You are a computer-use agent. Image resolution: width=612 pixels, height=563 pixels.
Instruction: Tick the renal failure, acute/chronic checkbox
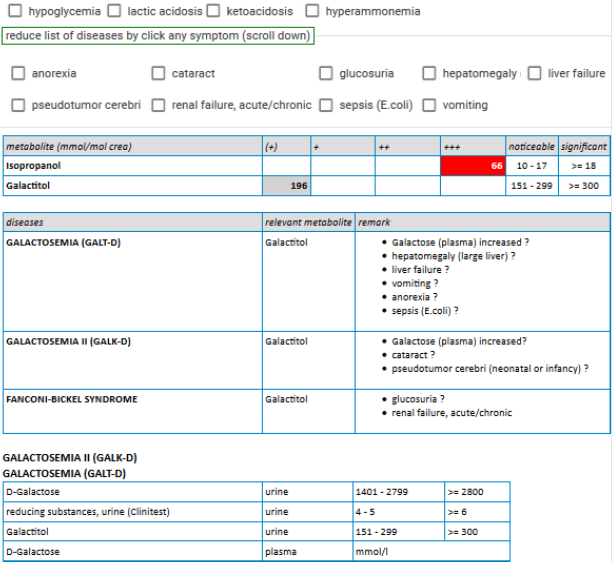158,105
